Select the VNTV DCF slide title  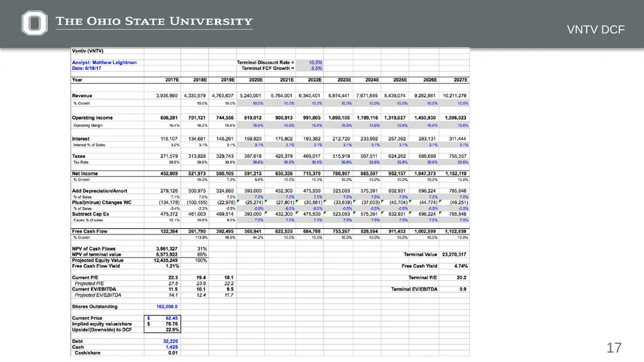tap(596, 30)
